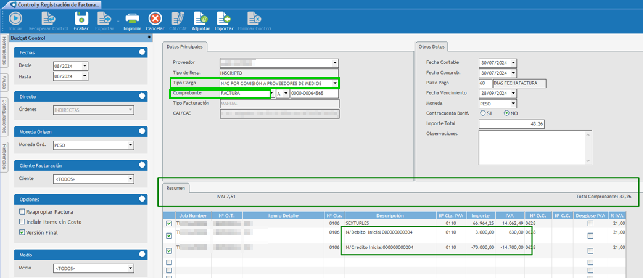Toggle Desglose IVA for N/Credito Inicial row
Screen dimensions: 644x278
pos(590,251)
